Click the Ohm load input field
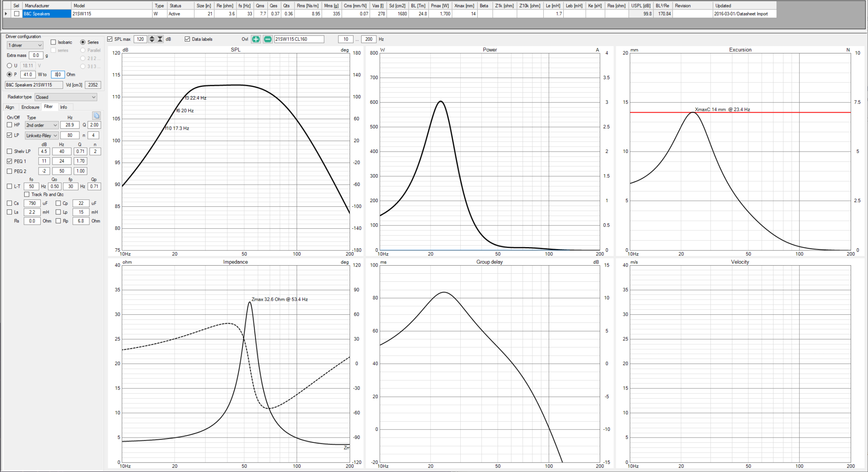The height and width of the screenshot is (472, 868). click(58, 75)
